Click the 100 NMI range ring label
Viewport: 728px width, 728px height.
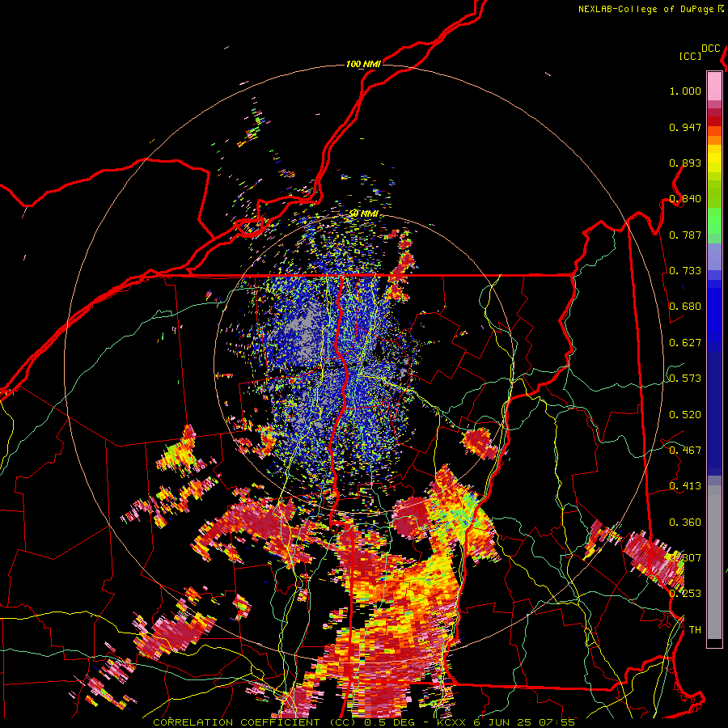coord(363,64)
